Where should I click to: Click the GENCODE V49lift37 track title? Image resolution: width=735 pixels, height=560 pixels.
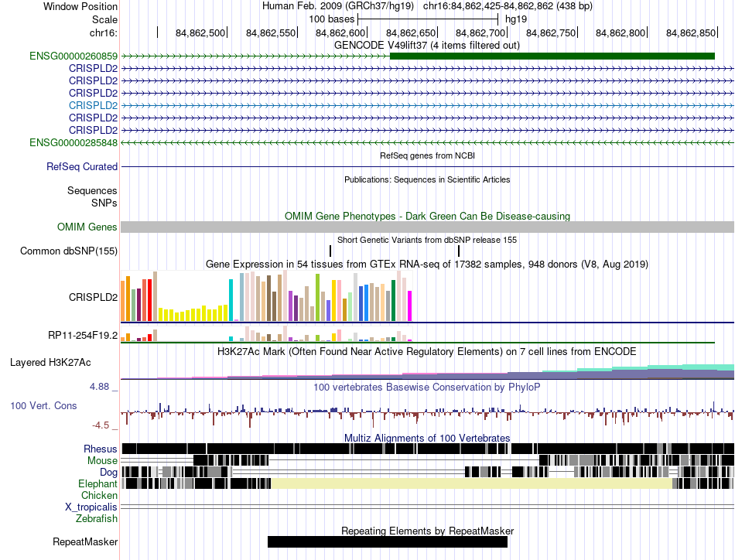click(426, 46)
